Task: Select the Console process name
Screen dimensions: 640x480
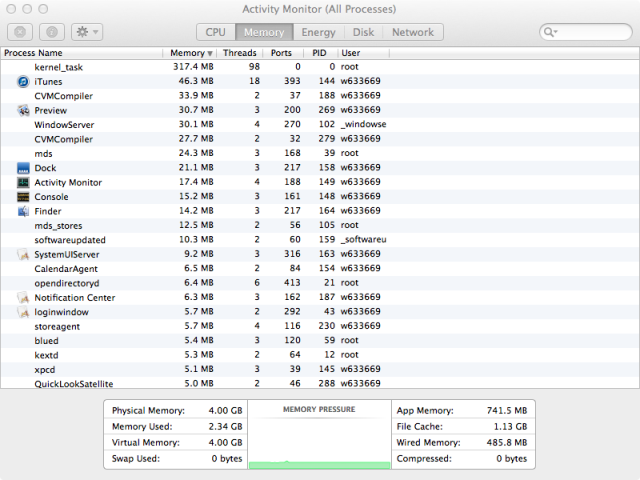Action: [51, 197]
